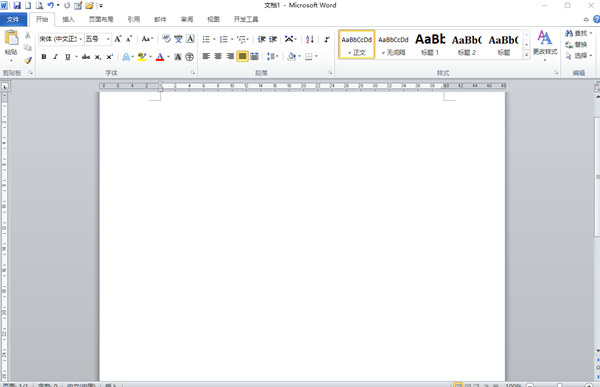Click the Select button in the editing group
The image size is (600, 387).
point(578,56)
